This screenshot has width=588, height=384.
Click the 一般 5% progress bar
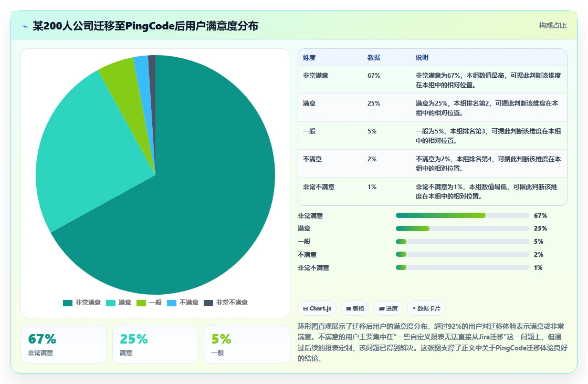(x=463, y=242)
